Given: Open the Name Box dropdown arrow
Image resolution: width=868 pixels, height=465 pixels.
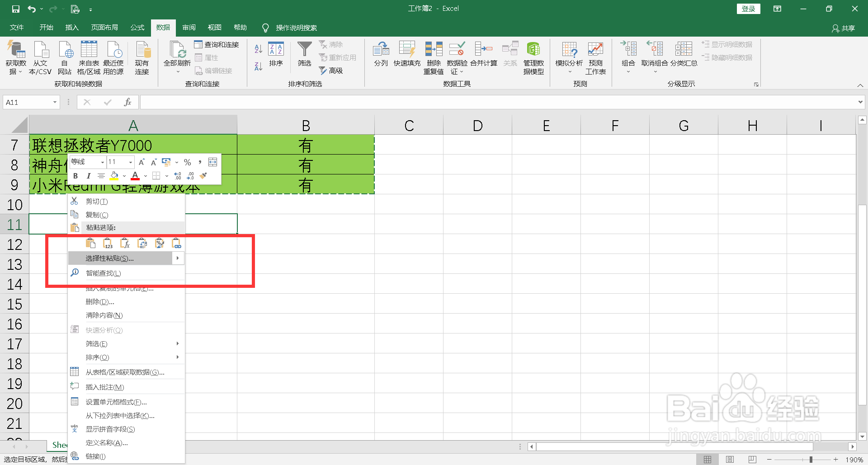Looking at the screenshot, I should point(55,102).
